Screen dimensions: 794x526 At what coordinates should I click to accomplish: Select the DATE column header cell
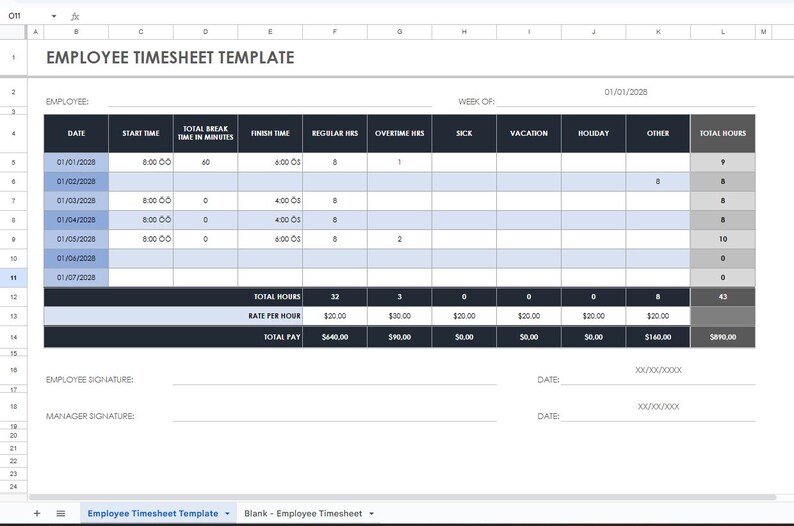click(76, 134)
